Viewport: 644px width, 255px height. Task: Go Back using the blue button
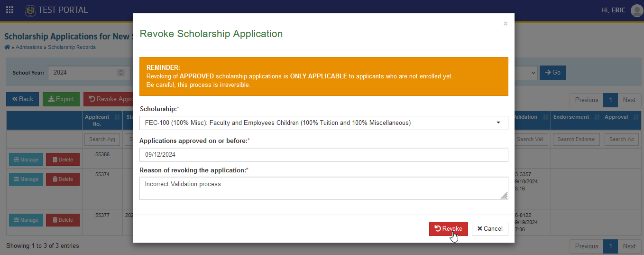click(x=22, y=99)
